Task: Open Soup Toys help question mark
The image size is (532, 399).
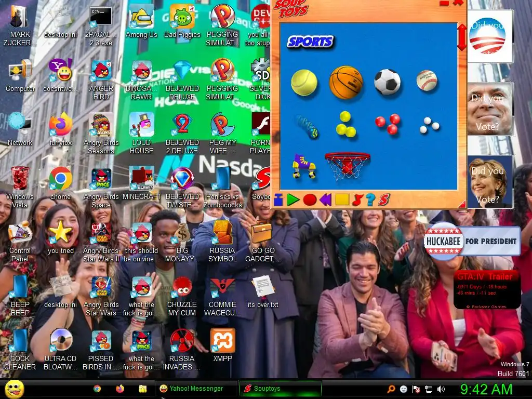Action: (x=370, y=200)
